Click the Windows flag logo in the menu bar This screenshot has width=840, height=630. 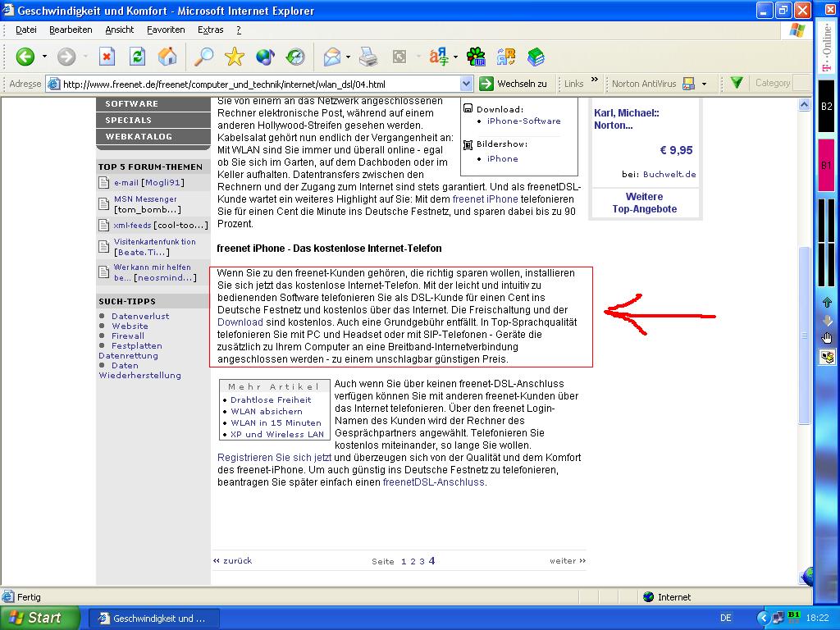(797, 30)
